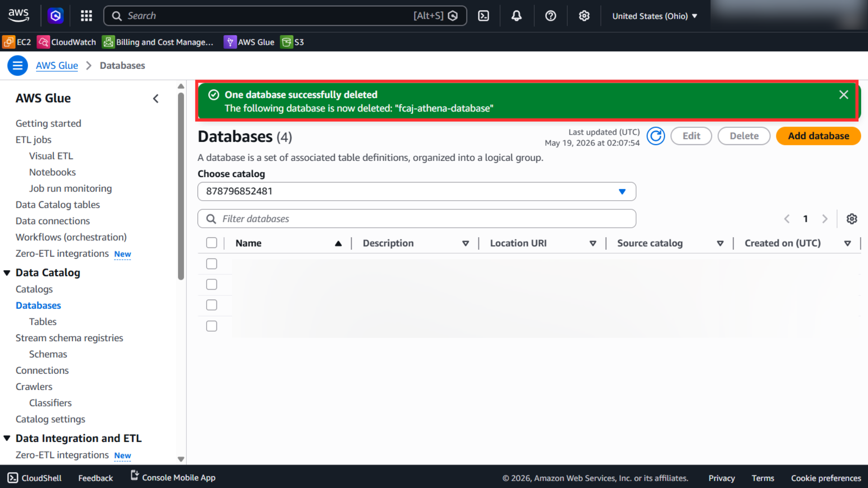
Task: Open the AWS services grid menu
Action: 86,16
